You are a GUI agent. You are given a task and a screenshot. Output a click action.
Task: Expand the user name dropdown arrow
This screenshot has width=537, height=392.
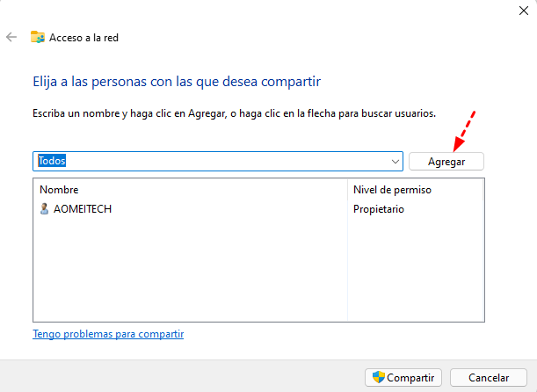click(395, 162)
